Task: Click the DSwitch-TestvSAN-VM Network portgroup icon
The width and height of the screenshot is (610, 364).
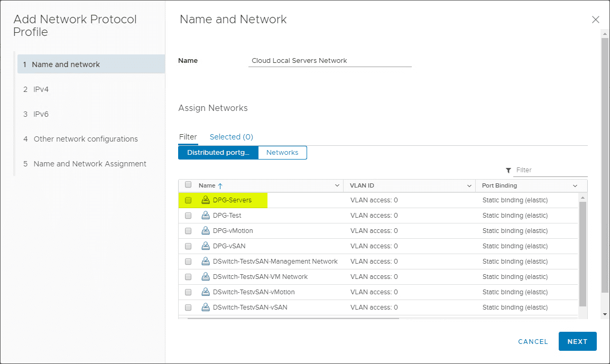Action: [206, 277]
